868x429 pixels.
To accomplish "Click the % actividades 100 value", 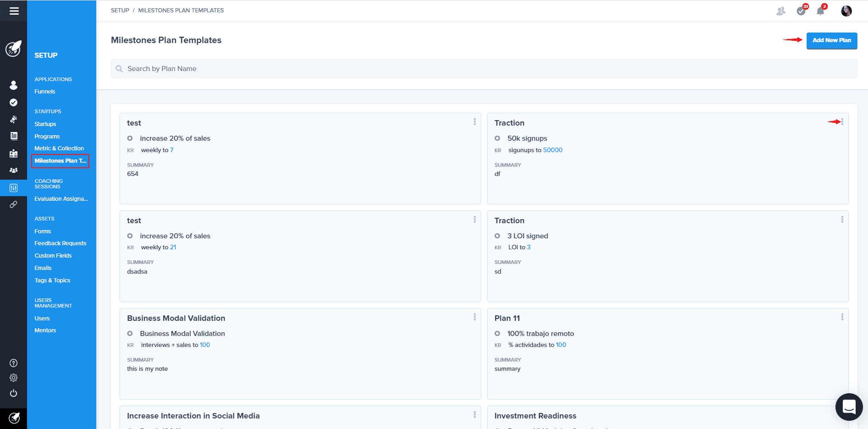I will (x=561, y=345).
